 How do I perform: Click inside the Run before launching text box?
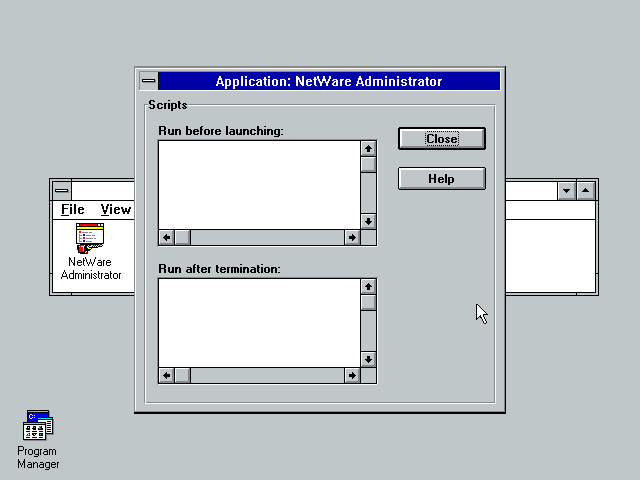click(x=259, y=184)
